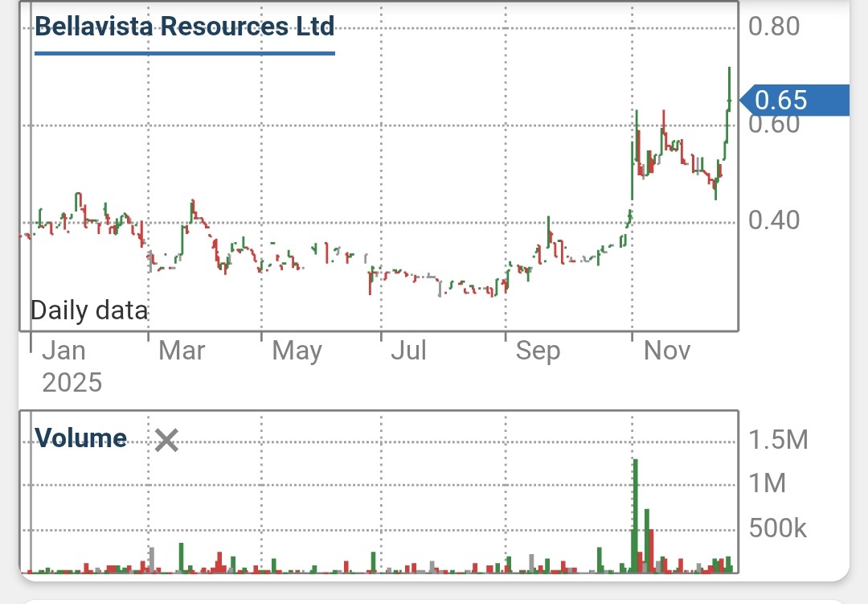Click the 'Sep' month axis label
Viewport: 868px width, 604px height.
click(x=538, y=351)
